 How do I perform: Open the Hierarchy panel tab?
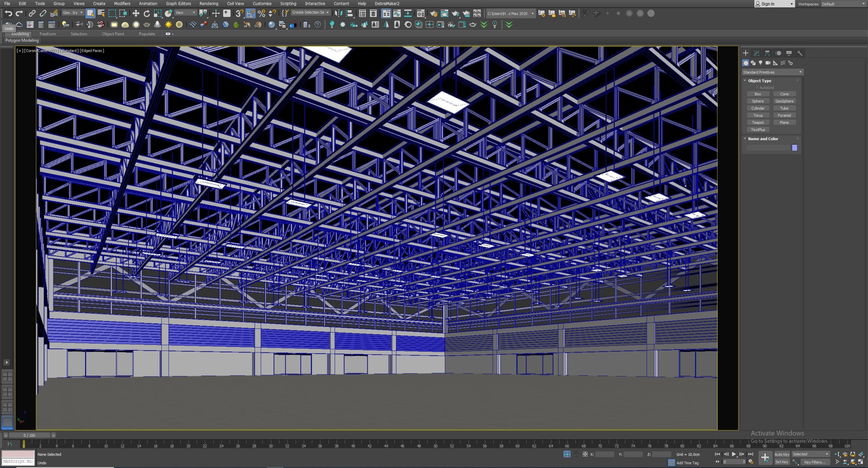pyautogui.click(x=767, y=53)
